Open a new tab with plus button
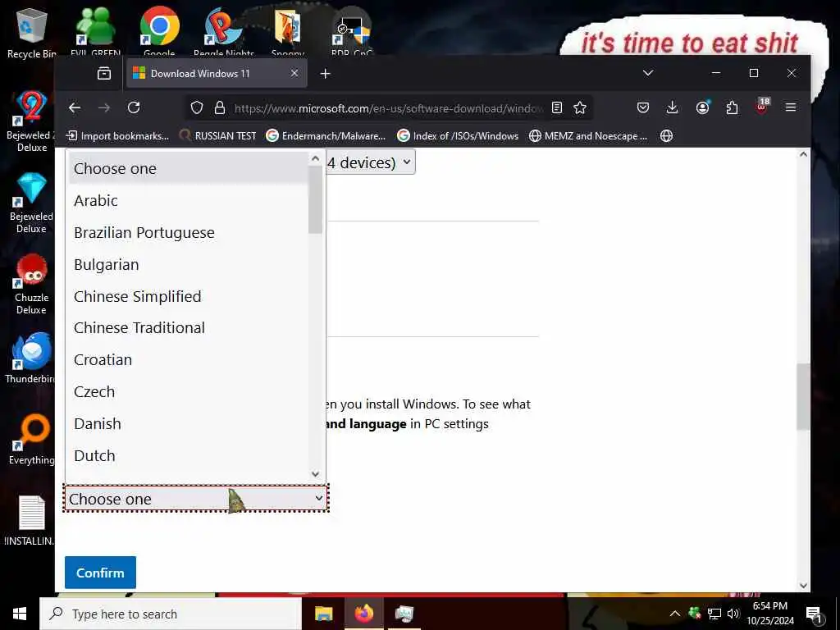The width and height of the screenshot is (840, 630). pyautogui.click(x=325, y=73)
